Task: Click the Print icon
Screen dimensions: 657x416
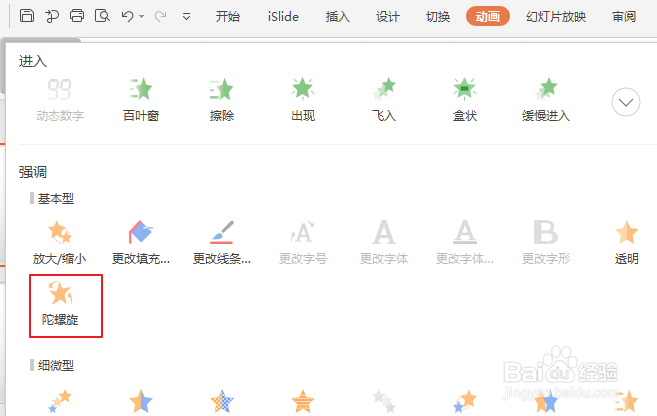Action: [77, 16]
